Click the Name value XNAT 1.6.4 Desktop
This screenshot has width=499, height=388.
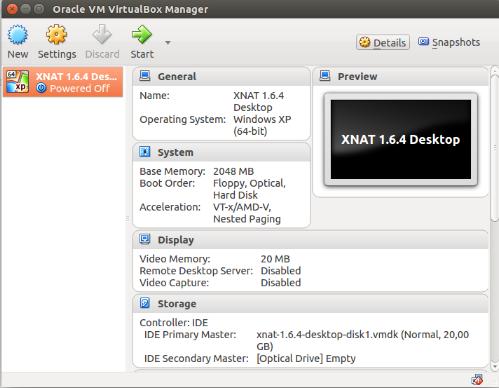(x=259, y=101)
